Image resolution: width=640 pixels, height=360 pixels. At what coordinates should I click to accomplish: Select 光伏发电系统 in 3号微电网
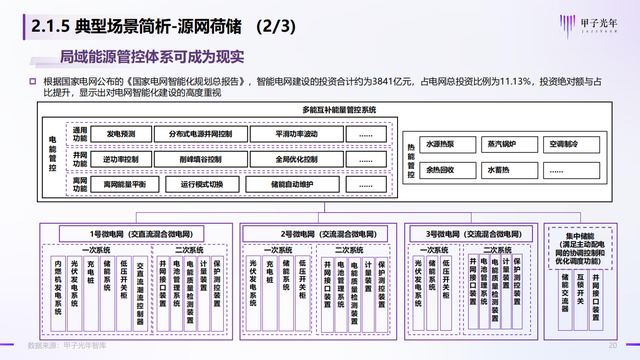(x=418, y=293)
